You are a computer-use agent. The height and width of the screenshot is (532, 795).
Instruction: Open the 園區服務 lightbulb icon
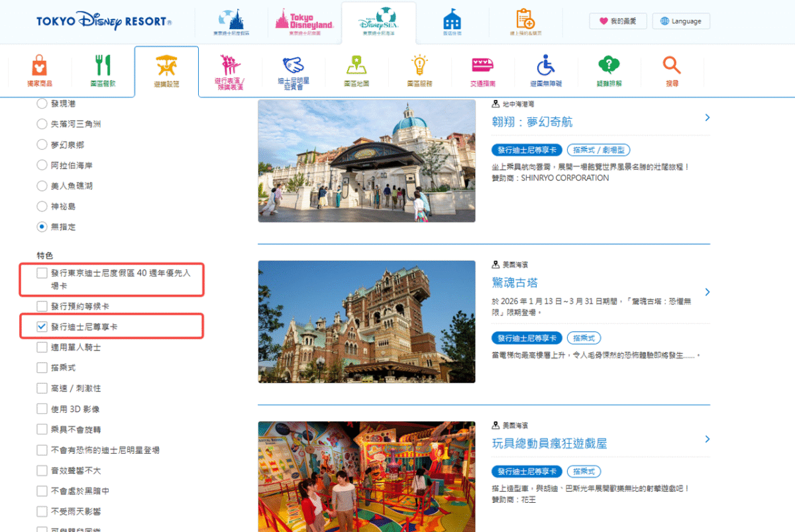[x=419, y=66]
